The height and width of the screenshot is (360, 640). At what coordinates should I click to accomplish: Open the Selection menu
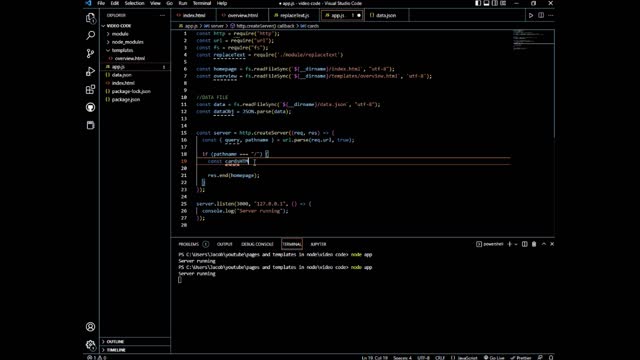tap(134, 3)
